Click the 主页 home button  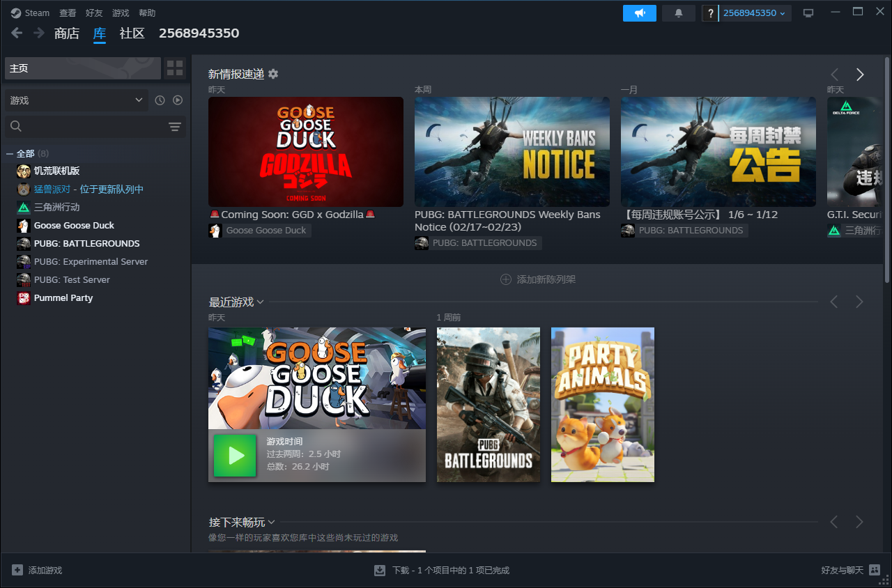click(x=83, y=68)
